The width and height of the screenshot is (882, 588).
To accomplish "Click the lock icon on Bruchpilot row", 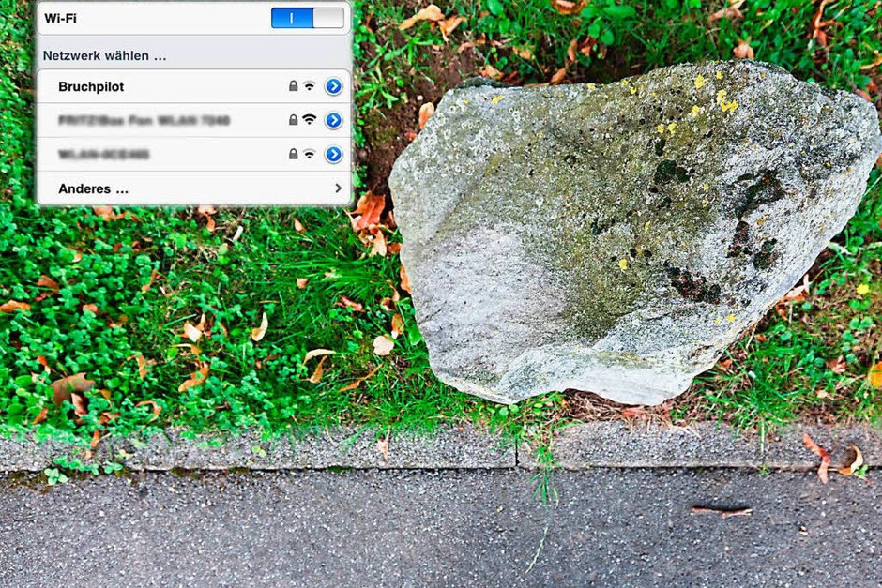I will point(293,86).
